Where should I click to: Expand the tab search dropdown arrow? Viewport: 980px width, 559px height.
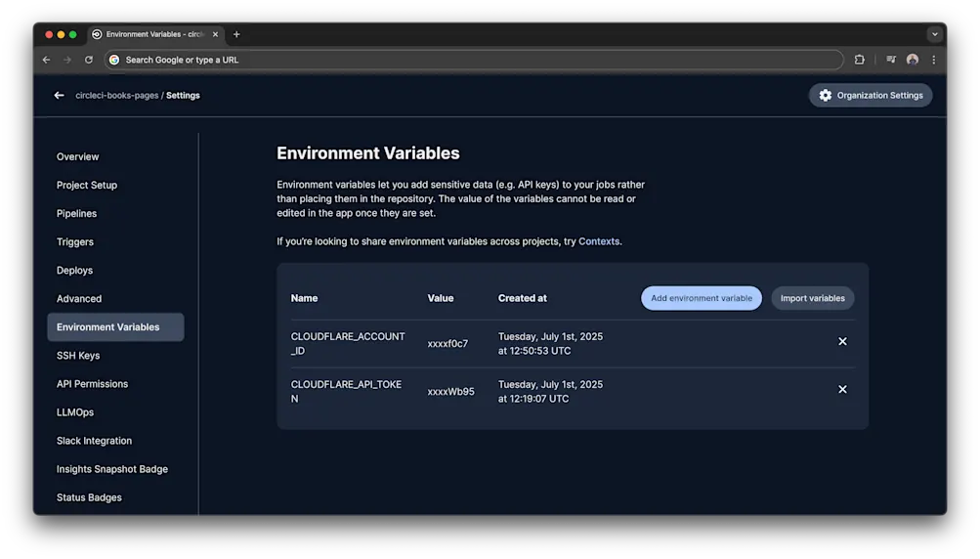tap(934, 34)
